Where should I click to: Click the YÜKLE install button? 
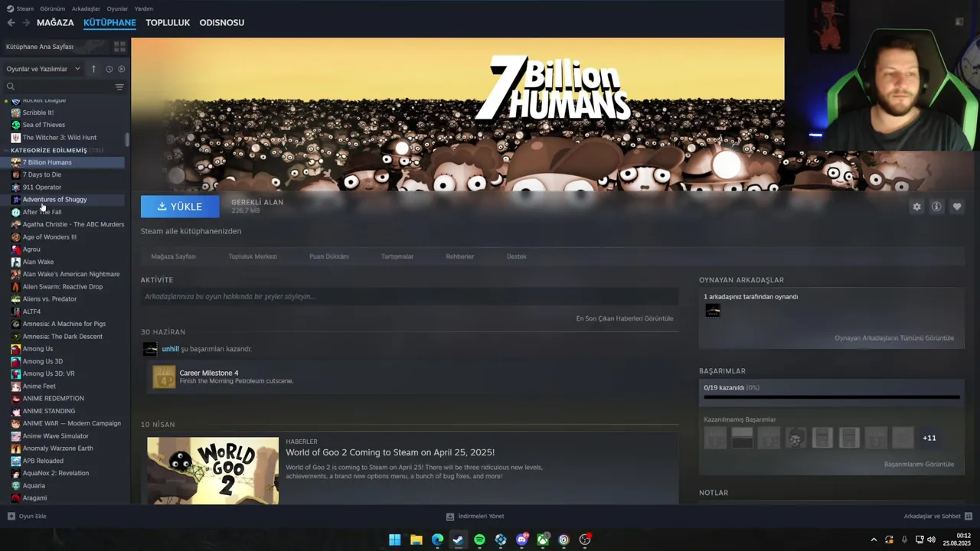(180, 207)
